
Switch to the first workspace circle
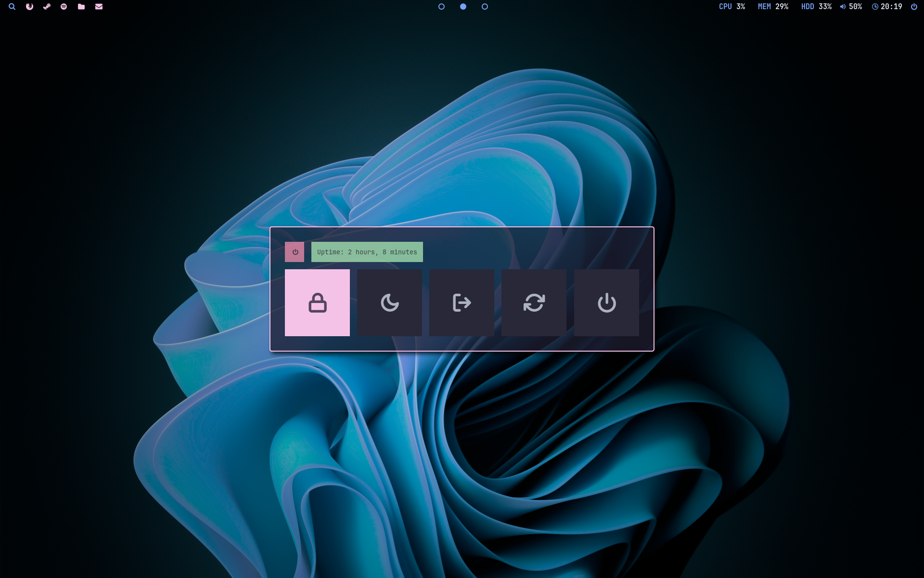pyautogui.click(x=441, y=7)
